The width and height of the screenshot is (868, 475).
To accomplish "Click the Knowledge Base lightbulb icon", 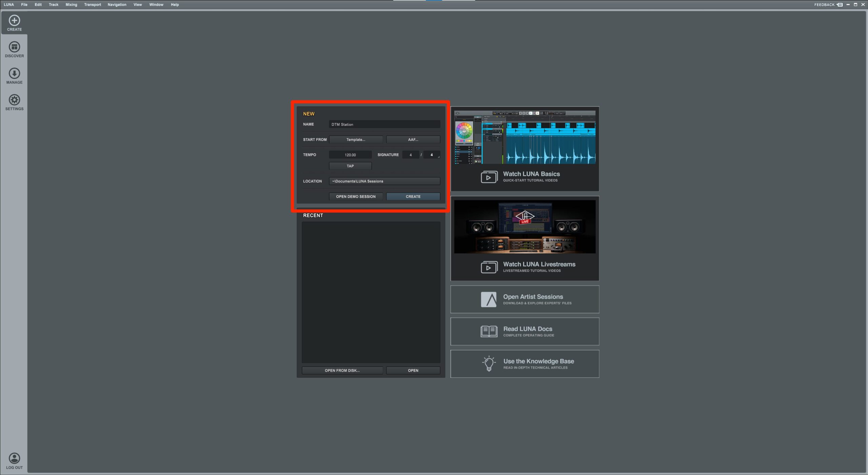I will tap(489, 364).
